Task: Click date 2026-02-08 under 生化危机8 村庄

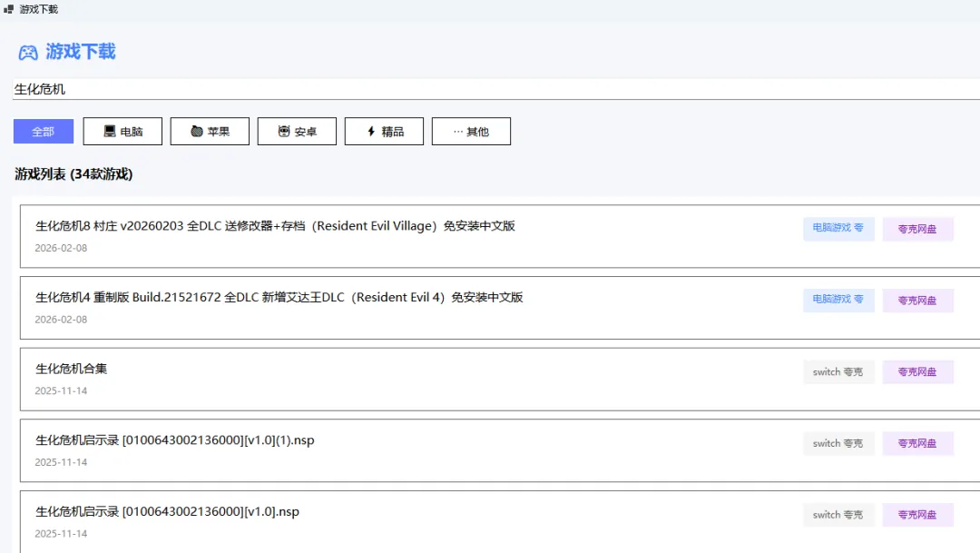Action: point(61,248)
